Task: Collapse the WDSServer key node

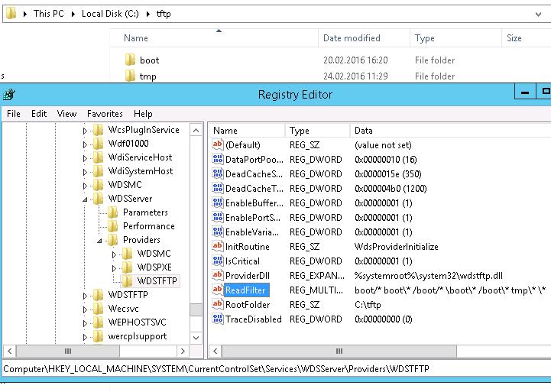Action: click(86, 199)
